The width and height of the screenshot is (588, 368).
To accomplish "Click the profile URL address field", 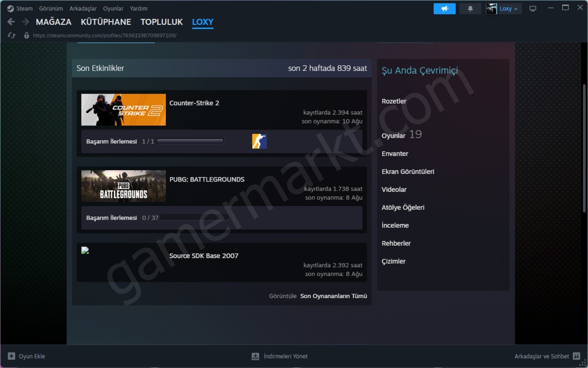I will click(x=105, y=36).
